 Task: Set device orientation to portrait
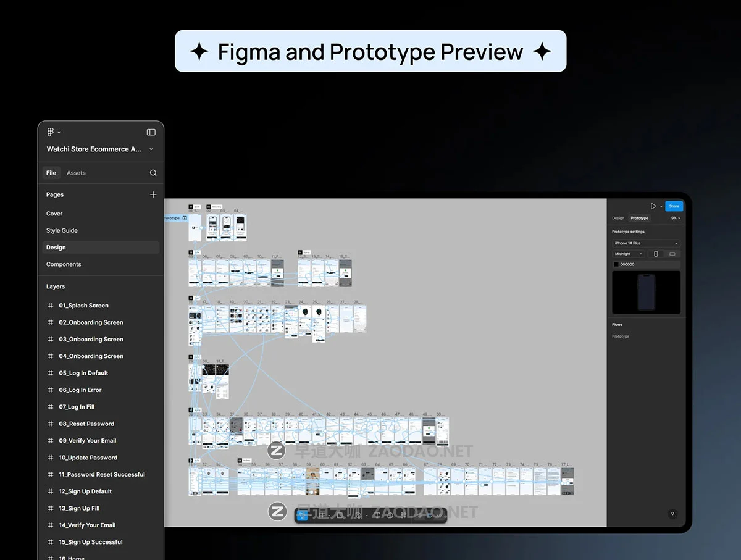coord(656,254)
